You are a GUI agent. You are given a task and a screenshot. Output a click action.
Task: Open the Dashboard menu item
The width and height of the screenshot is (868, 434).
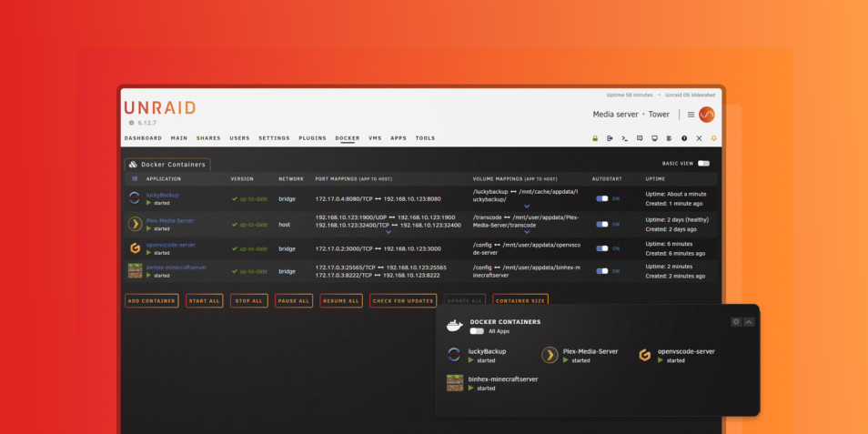pyautogui.click(x=143, y=138)
